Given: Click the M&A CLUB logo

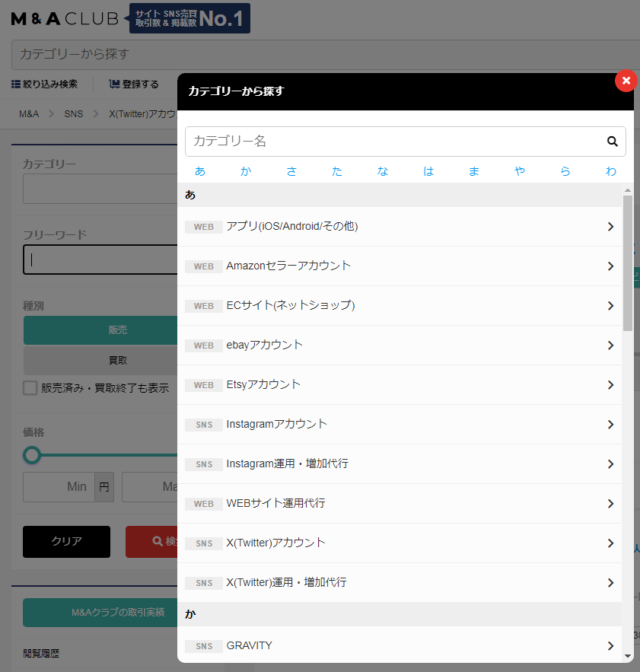Looking at the screenshot, I should (65, 19).
